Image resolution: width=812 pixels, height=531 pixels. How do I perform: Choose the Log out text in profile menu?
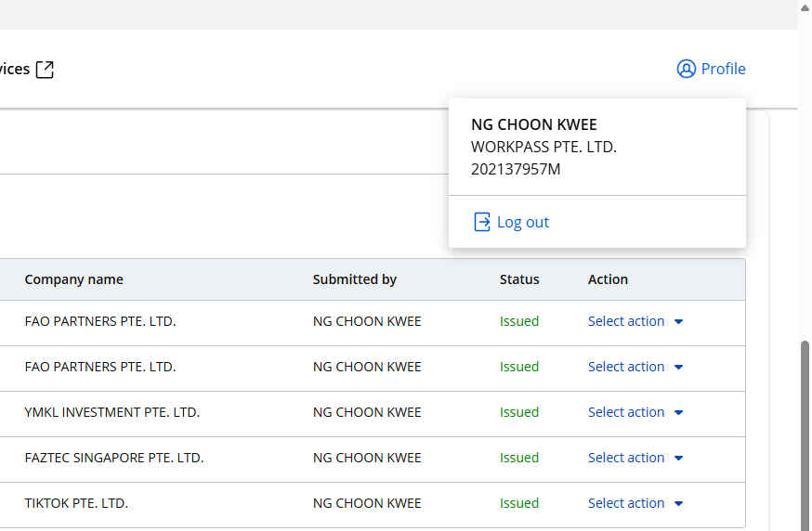(523, 222)
